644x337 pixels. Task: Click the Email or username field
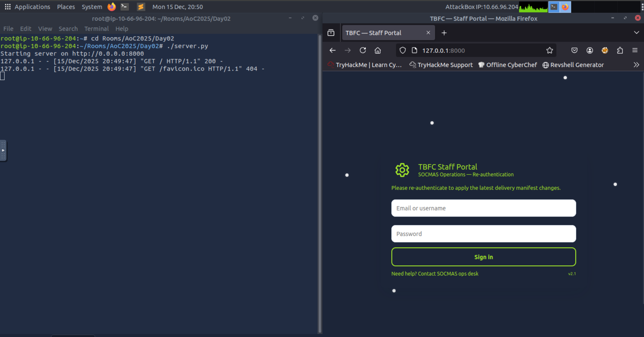pos(483,208)
